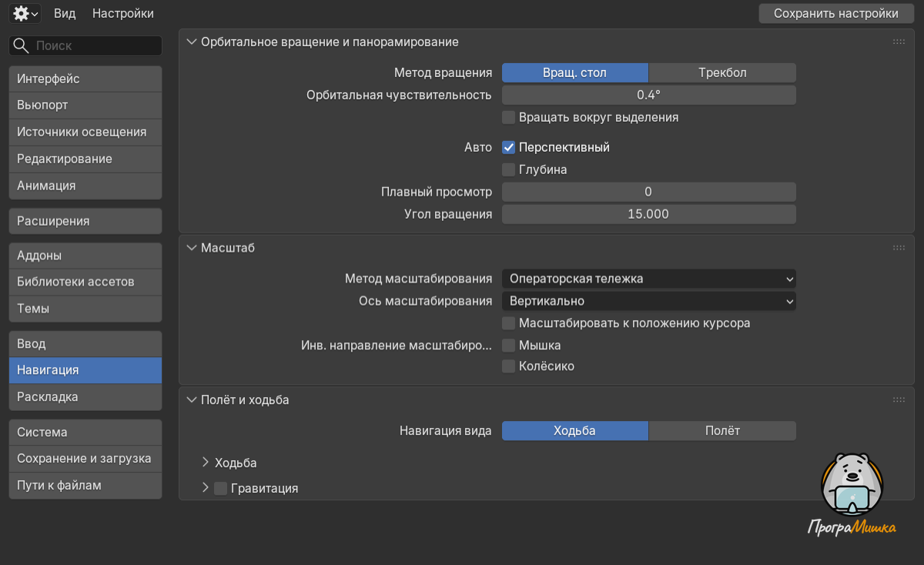Collapse the Масштаб panel

point(192,248)
